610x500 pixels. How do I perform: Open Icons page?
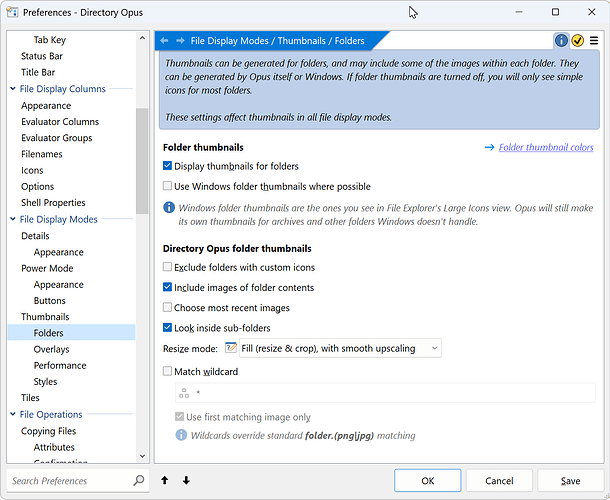(x=32, y=170)
